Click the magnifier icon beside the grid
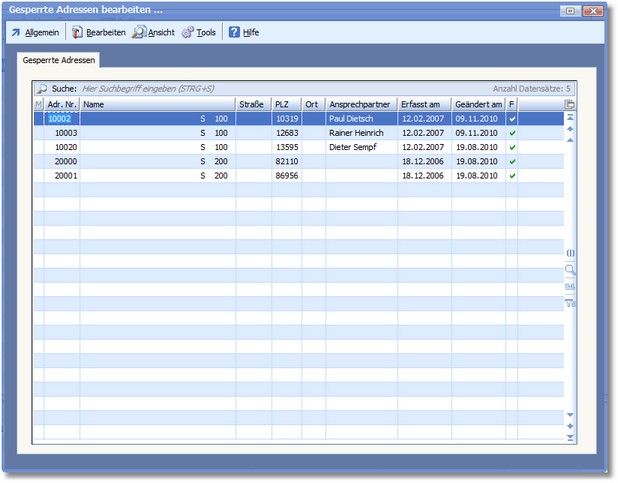Image resolution: width=618 pixels, height=483 pixels. [x=570, y=269]
